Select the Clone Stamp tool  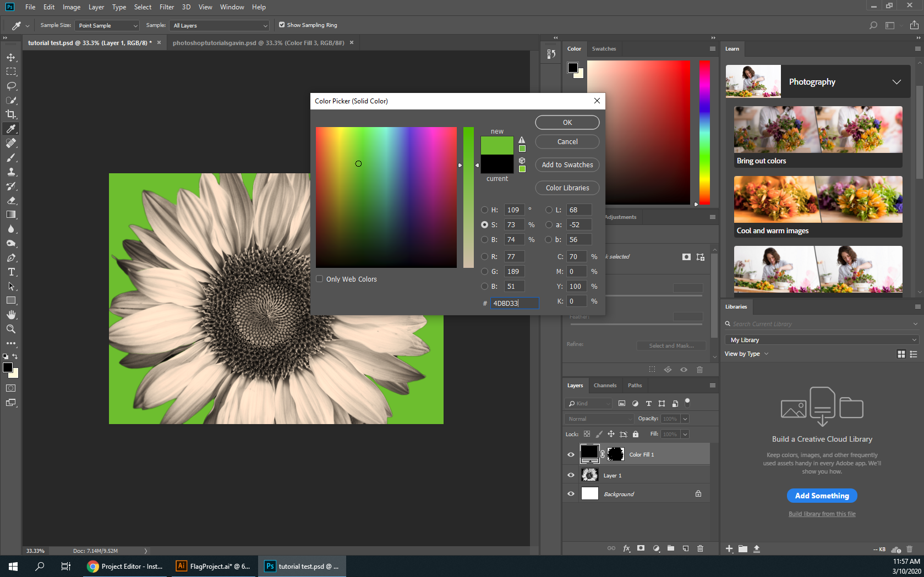(11, 172)
